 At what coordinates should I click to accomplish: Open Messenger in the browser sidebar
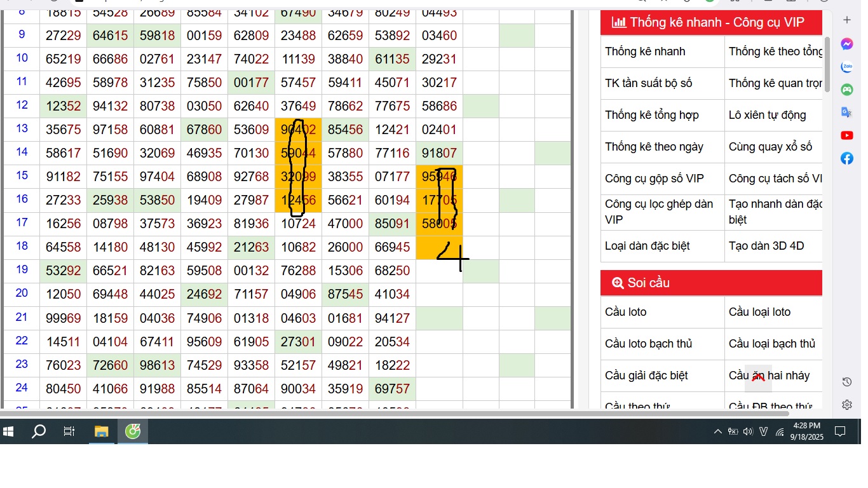pyautogui.click(x=846, y=44)
